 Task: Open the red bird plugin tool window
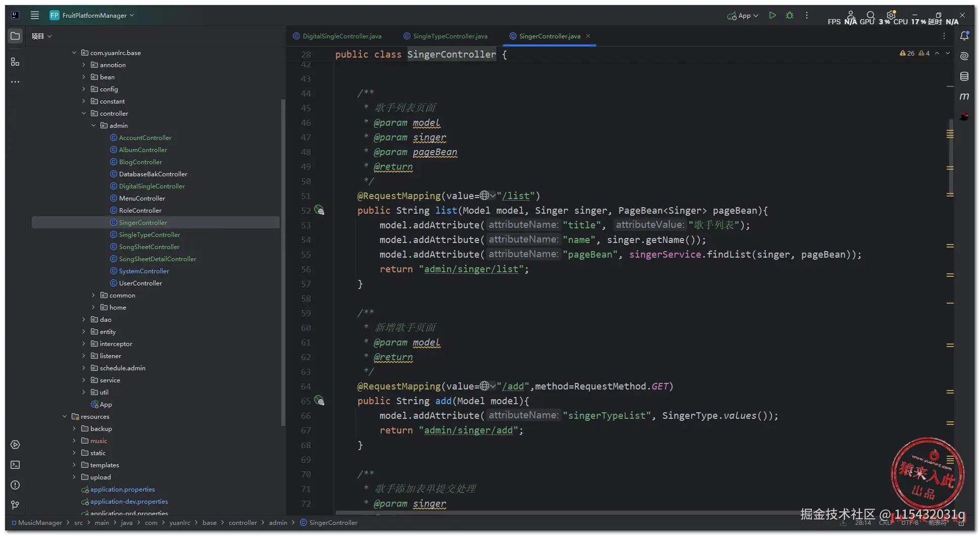point(964,117)
